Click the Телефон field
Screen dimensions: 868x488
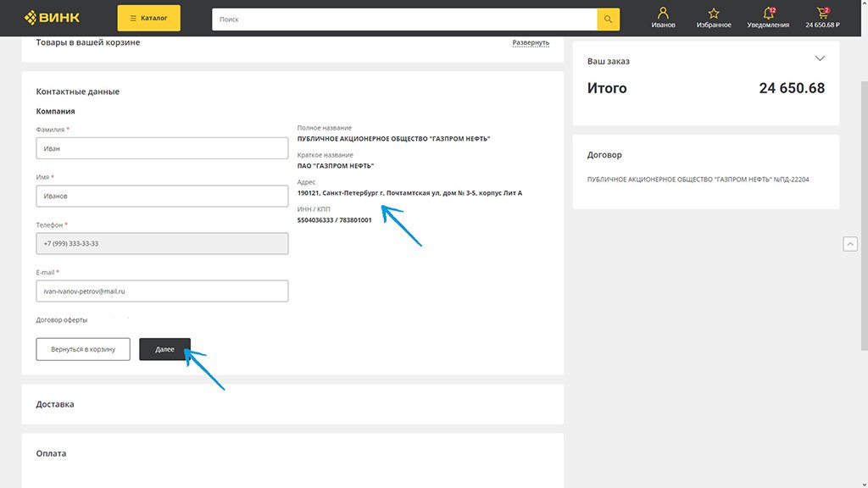tap(162, 243)
